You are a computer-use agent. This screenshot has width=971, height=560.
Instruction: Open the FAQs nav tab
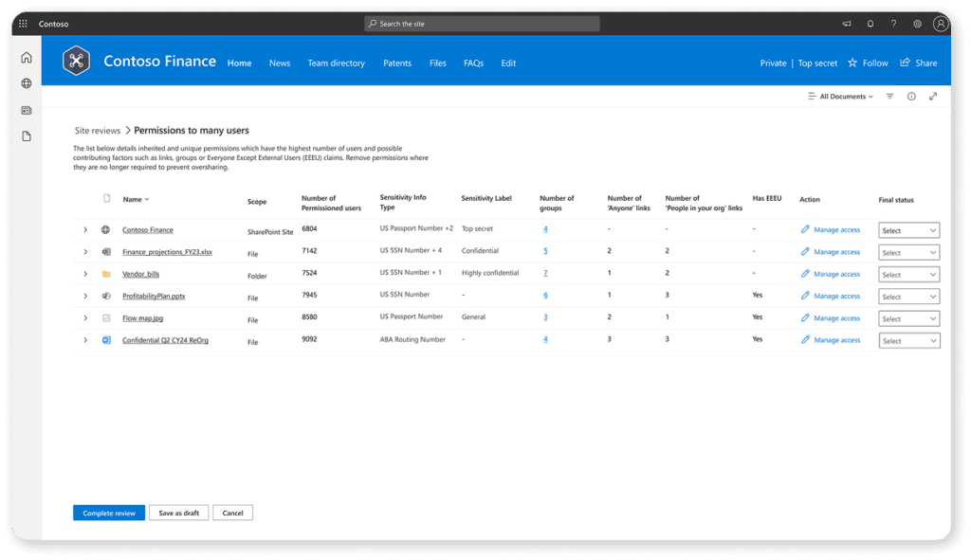[x=473, y=63]
